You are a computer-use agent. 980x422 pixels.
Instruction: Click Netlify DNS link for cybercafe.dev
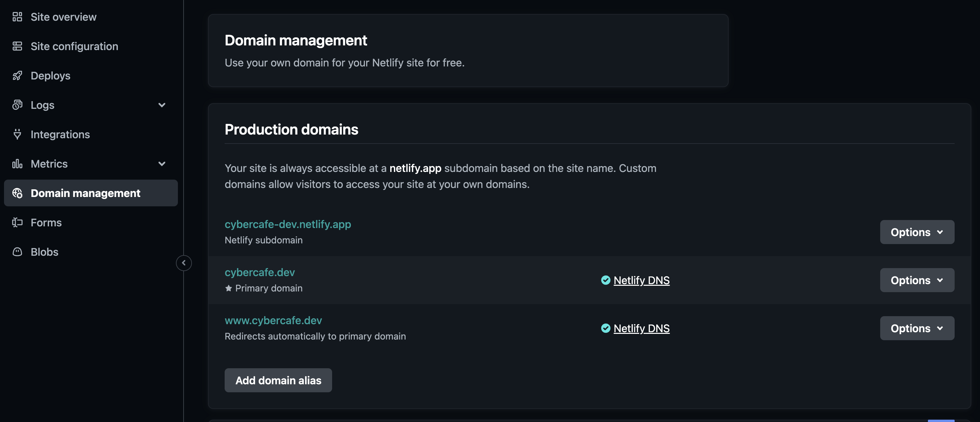[x=642, y=280]
